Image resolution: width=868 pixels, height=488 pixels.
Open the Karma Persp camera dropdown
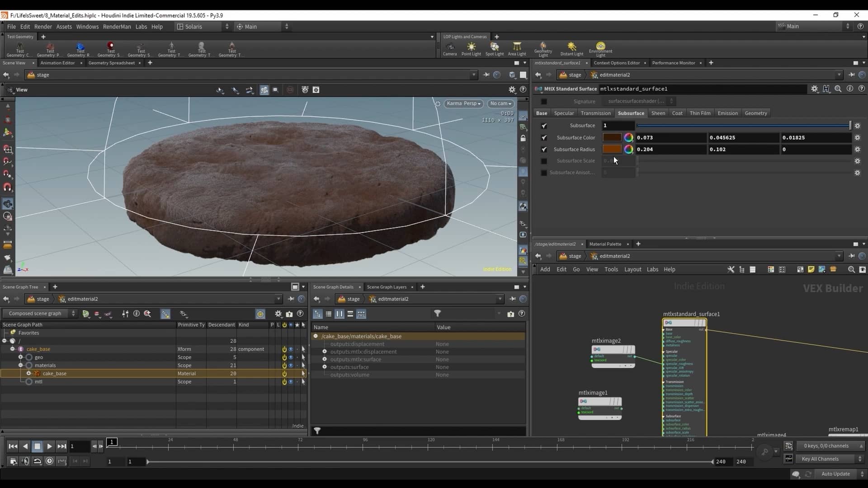(463, 103)
